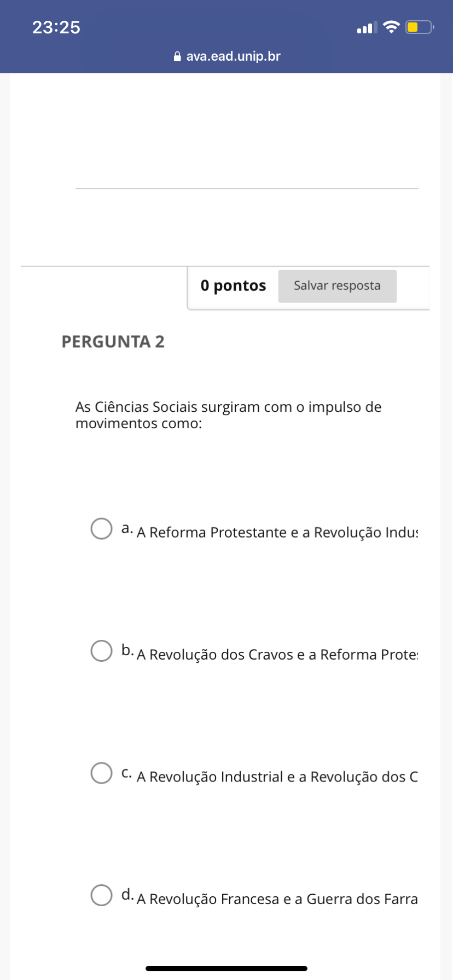Screen dimensions: 453x980
Task: Tap the cellular signal strength icon
Action: (x=367, y=27)
